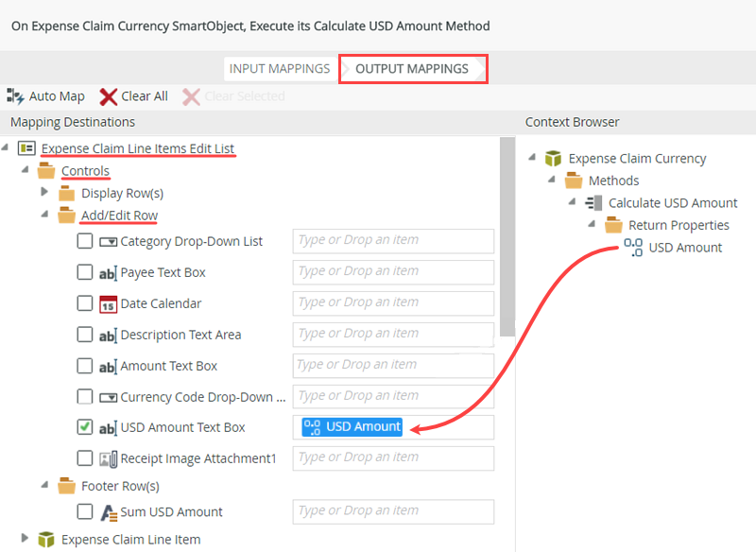Click the Expense Claim Line Item SmartObject icon
Viewport: 756px width, 552px height.
(46, 539)
